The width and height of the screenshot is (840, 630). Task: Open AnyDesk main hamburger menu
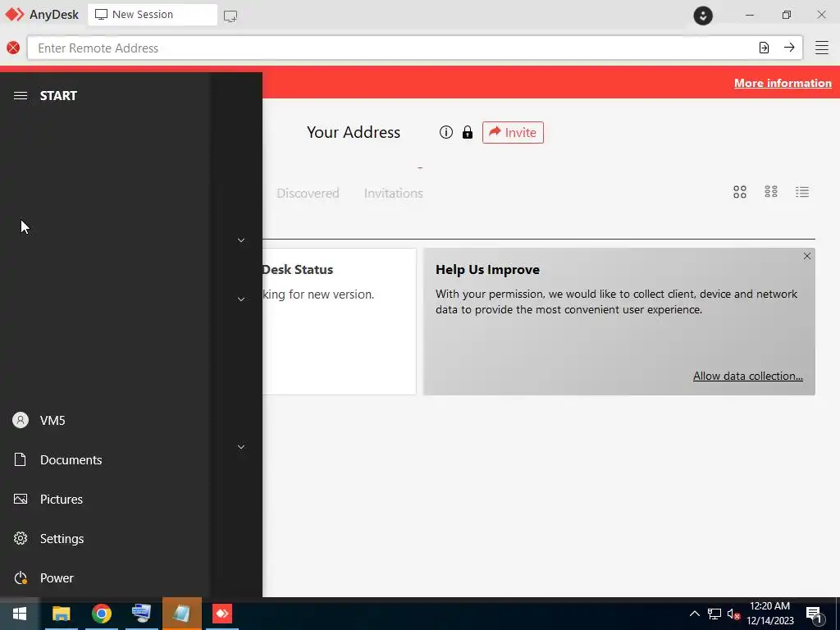point(822,48)
